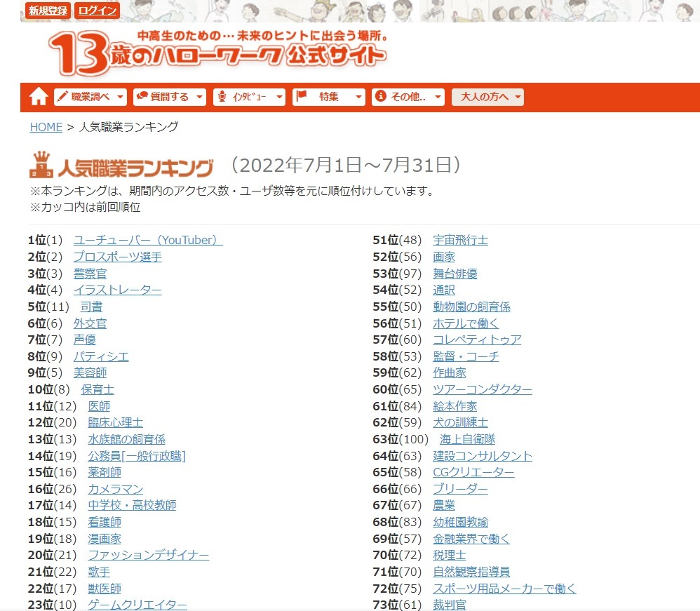The image size is (700, 611).
Task: Open the イラストレーター link
Action: click(x=118, y=290)
